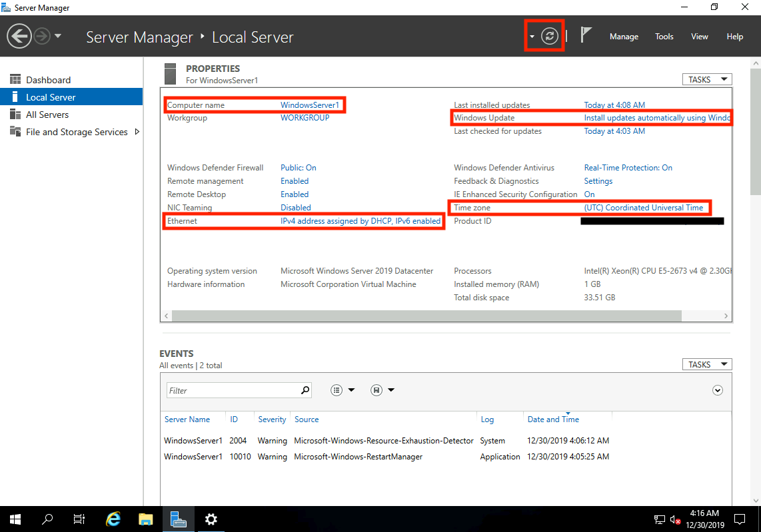Open Settings gear on the taskbar

coord(211,519)
